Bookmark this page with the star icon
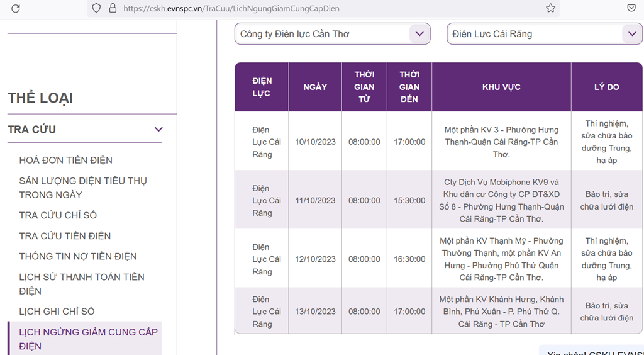Viewport: 644px width, 355px height. (x=550, y=8)
